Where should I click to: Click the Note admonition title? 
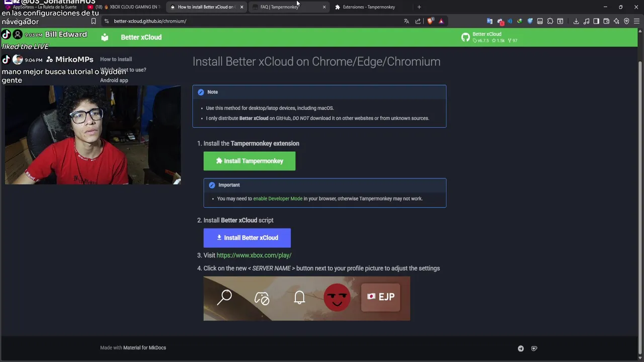(x=213, y=92)
